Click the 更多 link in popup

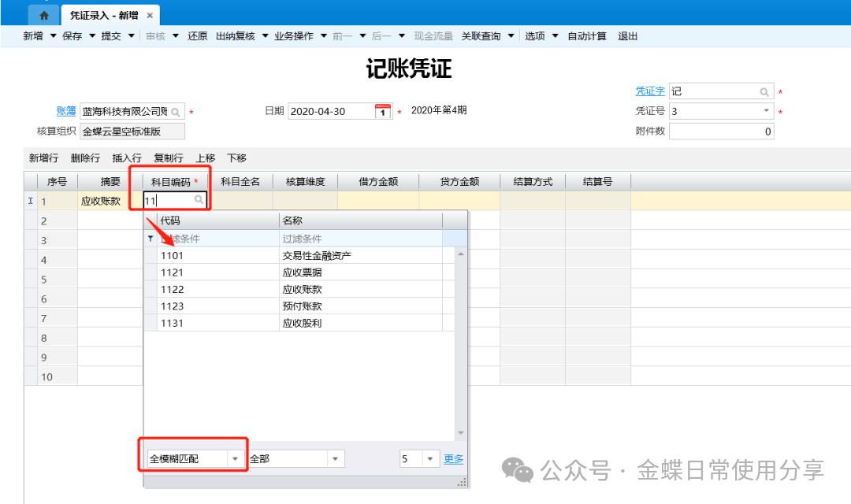coord(454,459)
